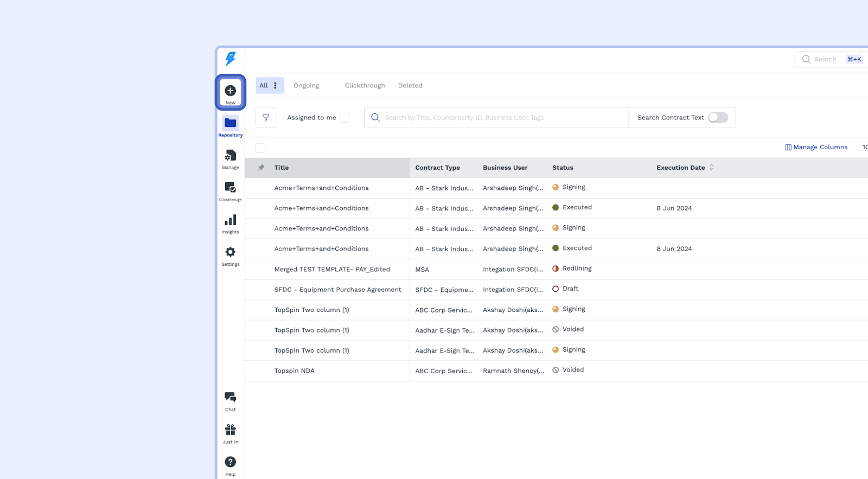Image resolution: width=868 pixels, height=479 pixels.
Task: Open the Chat icon
Action: (230, 398)
